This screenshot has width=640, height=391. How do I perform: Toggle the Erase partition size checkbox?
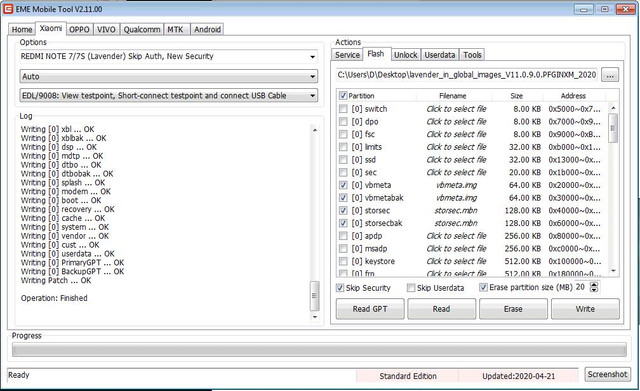click(x=483, y=287)
